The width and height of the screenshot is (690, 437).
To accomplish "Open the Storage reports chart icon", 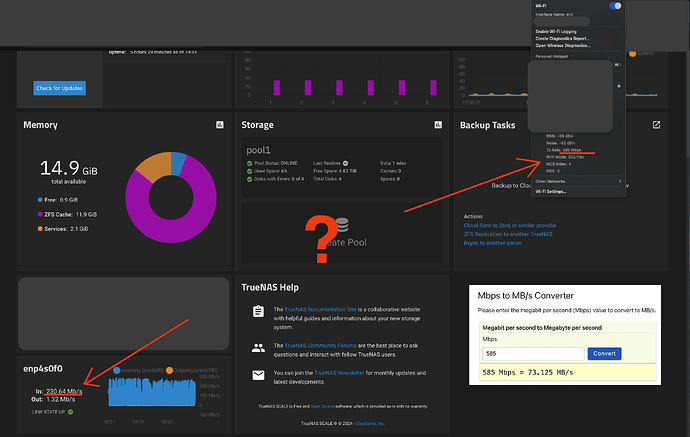I will [x=438, y=125].
